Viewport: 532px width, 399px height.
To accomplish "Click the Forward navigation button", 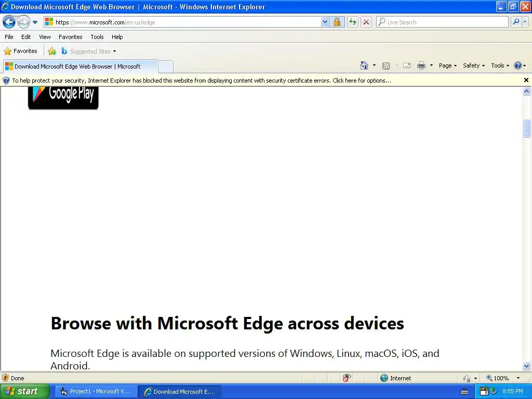I will pos(23,22).
